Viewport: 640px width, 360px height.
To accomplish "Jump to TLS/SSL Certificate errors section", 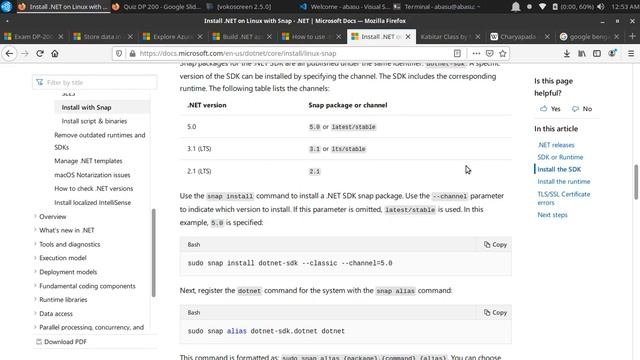I will (x=564, y=198).
